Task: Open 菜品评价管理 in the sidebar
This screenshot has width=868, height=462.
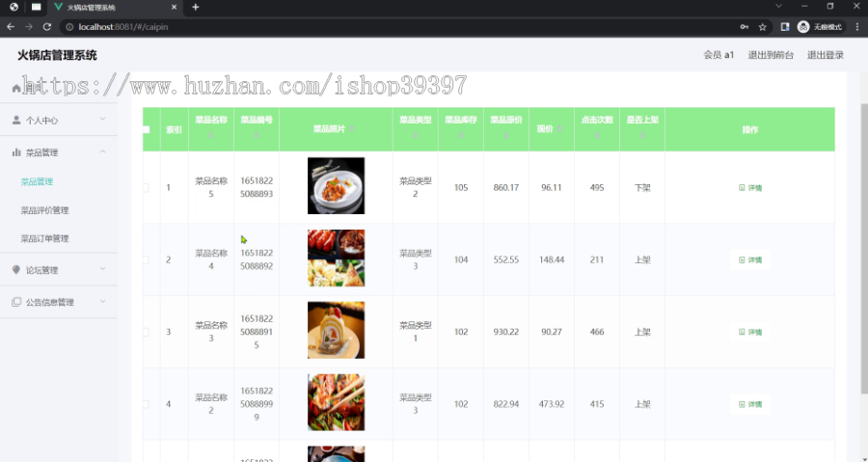Action: coord(44,210)
